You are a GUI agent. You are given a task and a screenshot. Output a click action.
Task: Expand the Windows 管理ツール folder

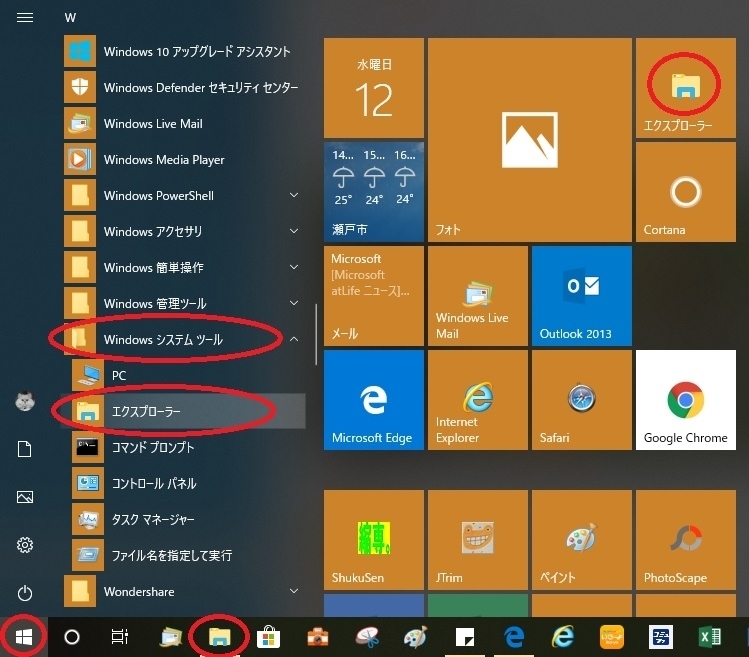click(184, 303)
